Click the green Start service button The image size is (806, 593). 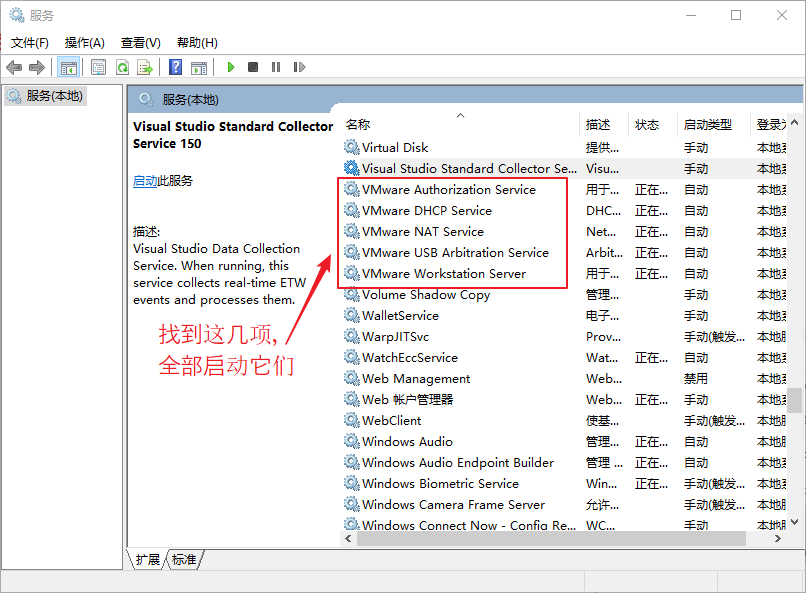pos(231,67)
